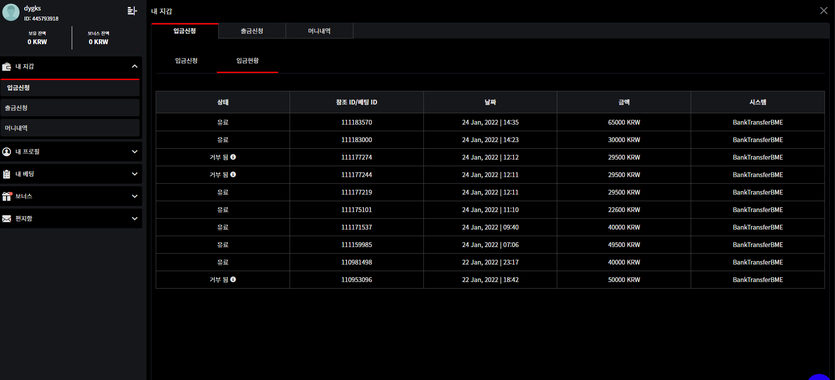Open 출금신청 in the left sidebar
This screenshot has height=380, width=835.
[70, 108]
